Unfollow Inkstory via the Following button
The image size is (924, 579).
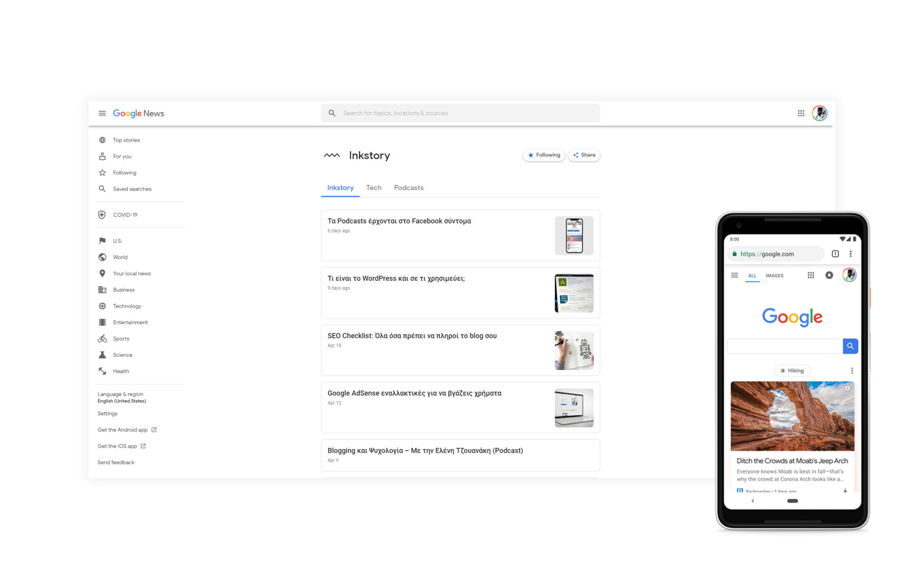tap(544, 155)
